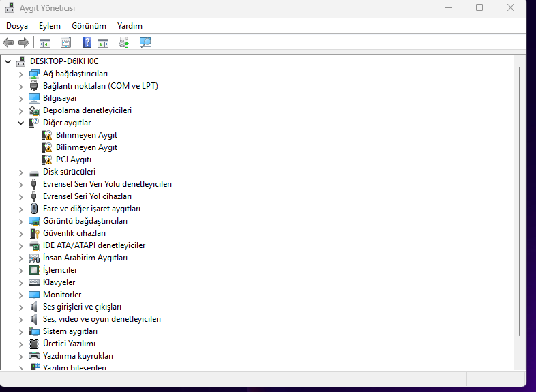Click the update device driver icon
The width and height of the screenshot is (536, 392).
[123, 43]
